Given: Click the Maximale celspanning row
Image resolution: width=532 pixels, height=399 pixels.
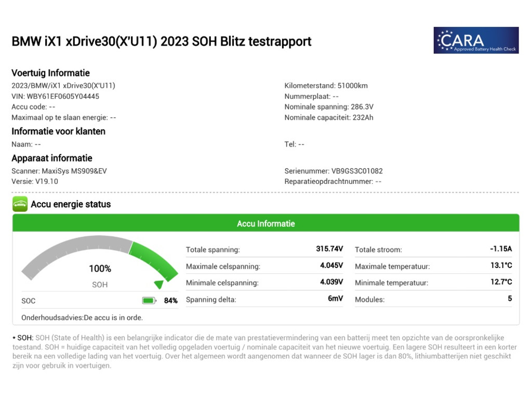Looking at the screenshot, I should coord(264,267).
